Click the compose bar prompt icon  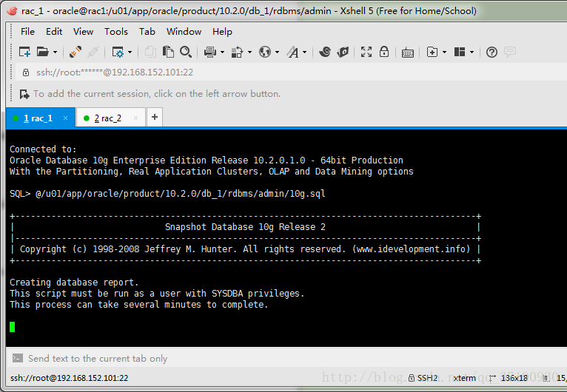(x=17, y=358)
